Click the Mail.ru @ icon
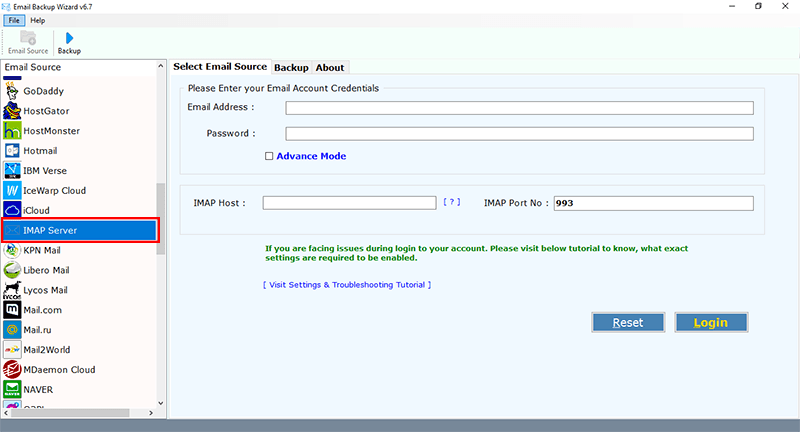This screenshot has width=800, height=432. [12, 329]
